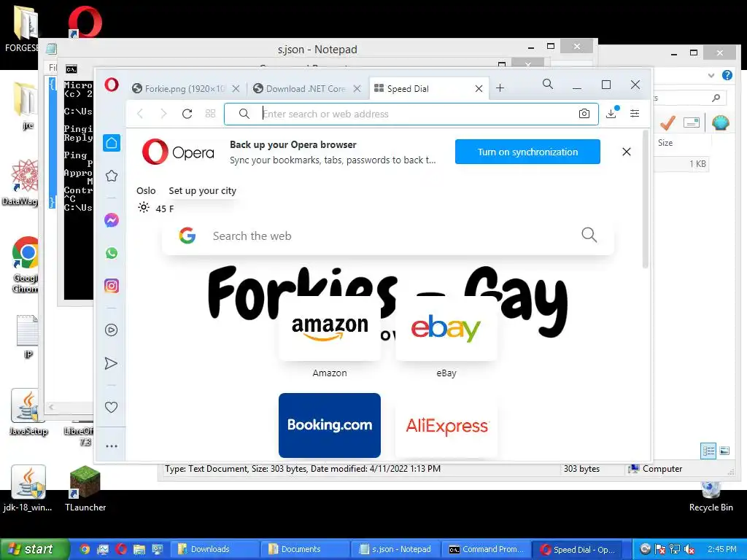Switch Explorer to details view icon
Viewport: 747px width, 560px height.
pos(708,451)
